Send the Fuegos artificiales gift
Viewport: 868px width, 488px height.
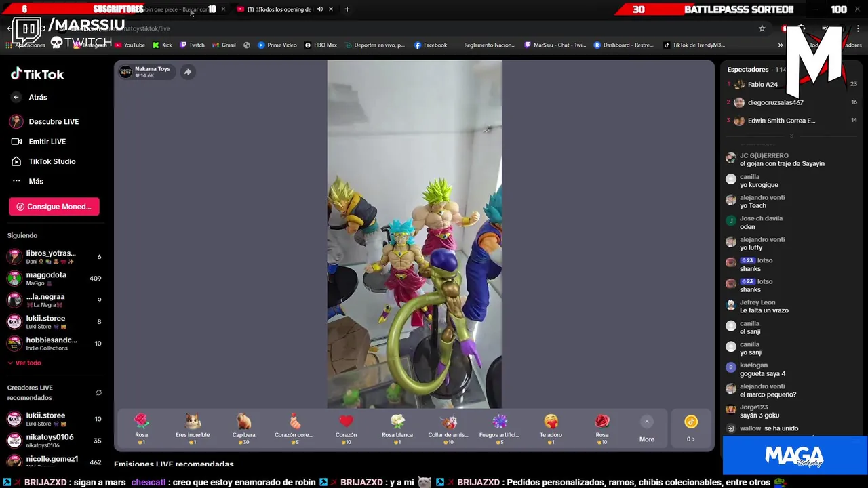tap(499, 428)
